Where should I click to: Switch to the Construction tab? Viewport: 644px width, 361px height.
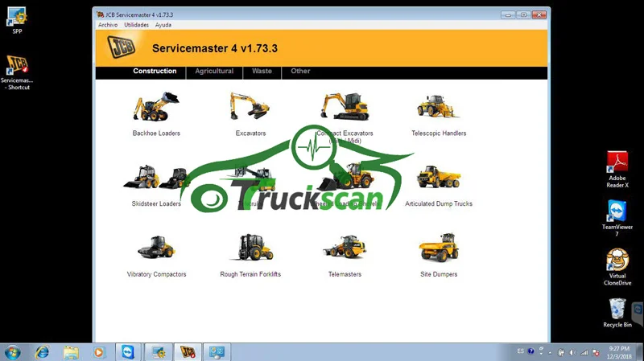(155, 71)
